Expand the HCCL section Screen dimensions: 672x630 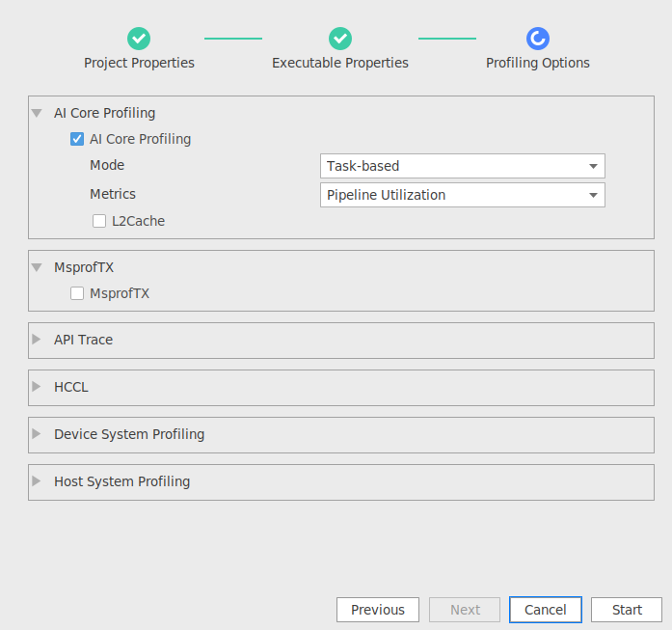37,387
